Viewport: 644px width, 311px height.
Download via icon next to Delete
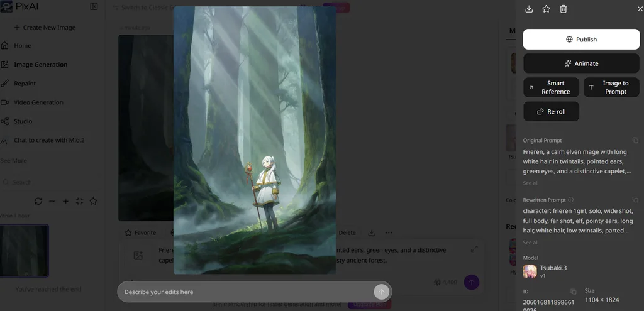pyautogui.click(x=371, y=232)
